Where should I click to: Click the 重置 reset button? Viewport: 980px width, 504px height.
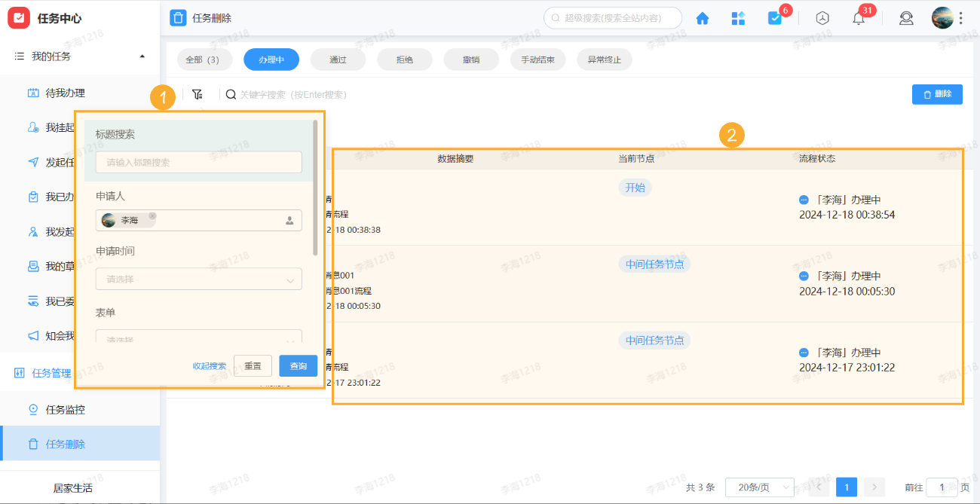coord(253,365)
